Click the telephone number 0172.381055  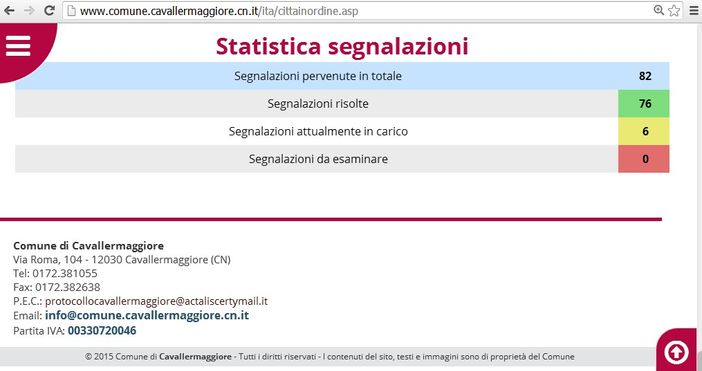click(64, 273)
